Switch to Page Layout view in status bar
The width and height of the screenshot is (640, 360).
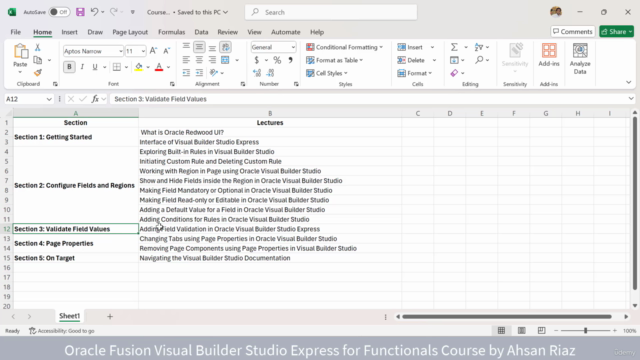click(522, 330)
